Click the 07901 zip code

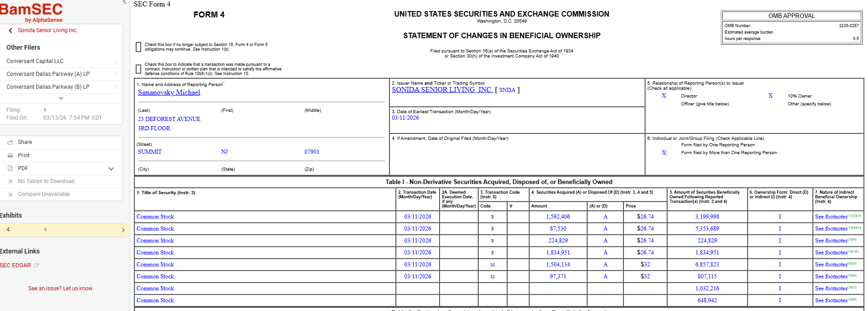click(312, 152)
